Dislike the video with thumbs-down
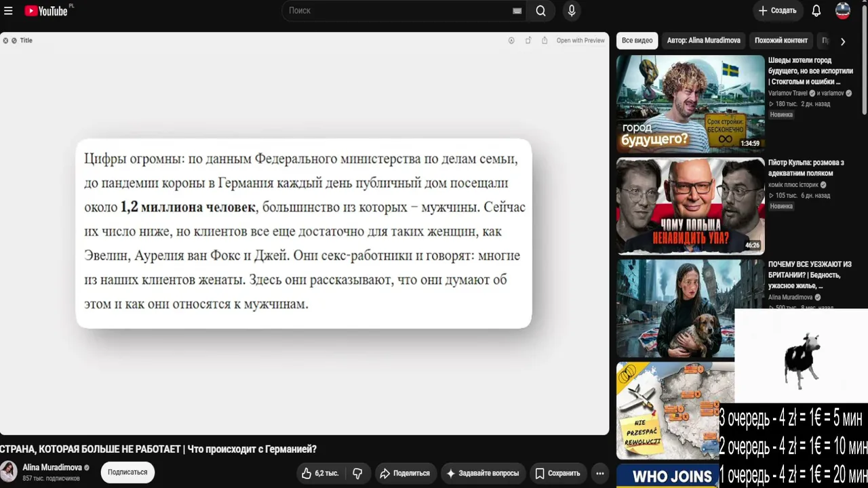The width and height of the screenshot is (868, 488). (x=357, y=473)
